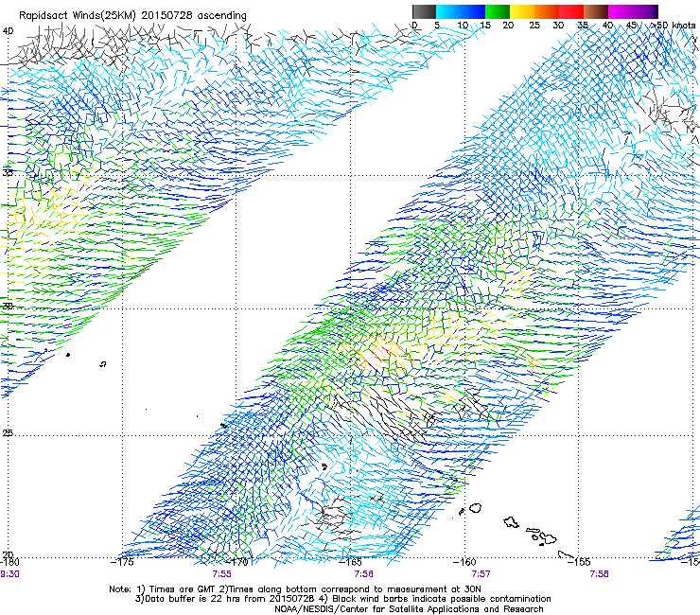The width and height of the screenshot is (700, 615).
Task: Click the "NOAA/NESDIS/Center for Satellite Applications" credit line
Action: [409, 609]
